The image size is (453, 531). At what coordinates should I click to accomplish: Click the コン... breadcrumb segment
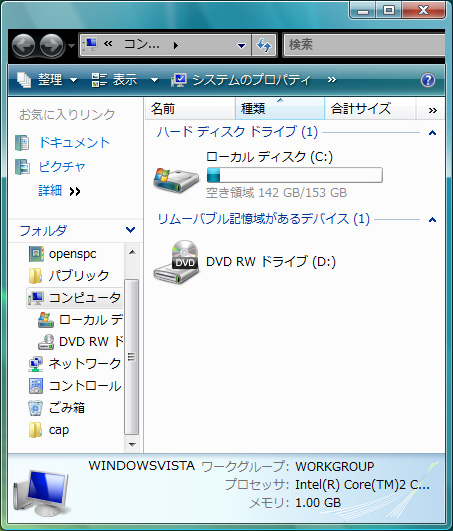tap(142, 44)
